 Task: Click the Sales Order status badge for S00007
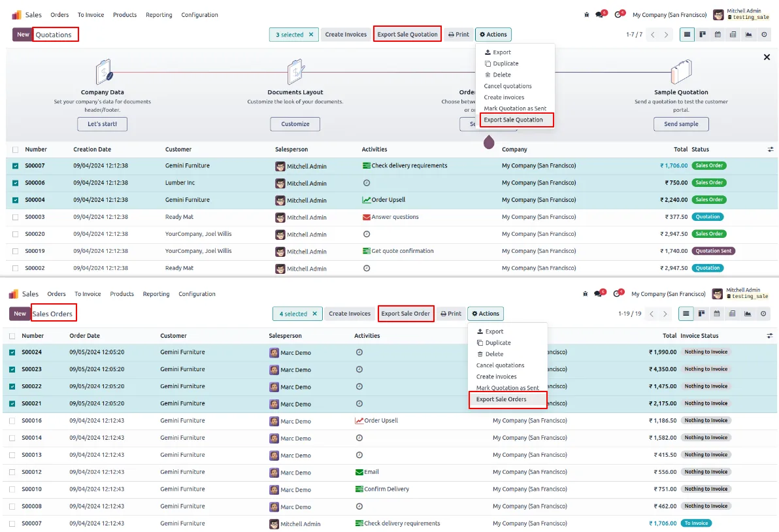coord(709,165)
